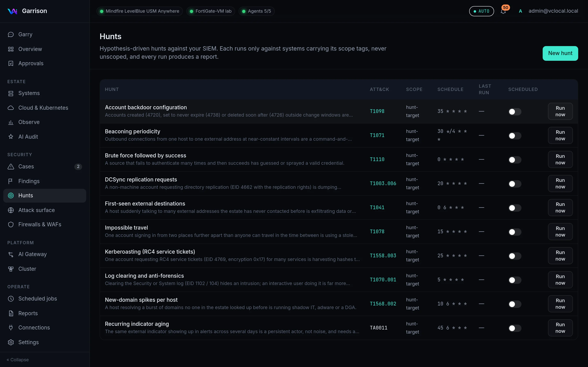Click the Garrison logo icon
Screen dimensions: 588x367
click(x=12, y=11)
